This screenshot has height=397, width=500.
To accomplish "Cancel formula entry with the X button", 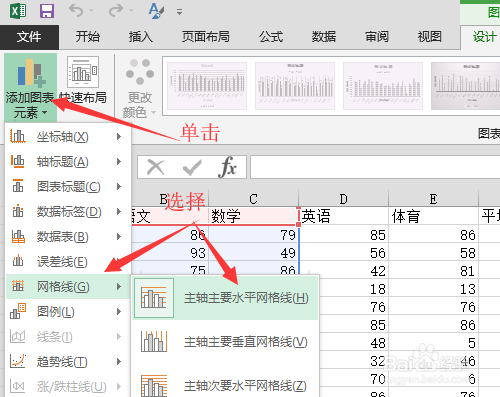I will tap(155, 167).
